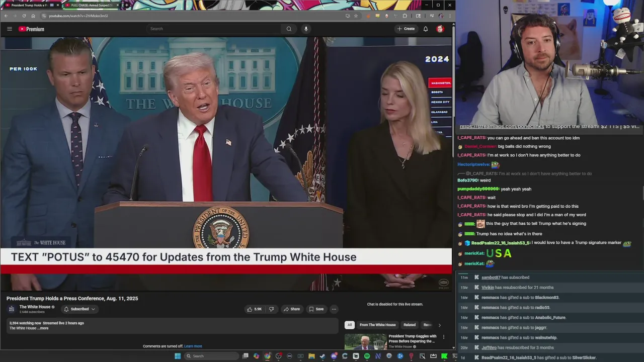The width and height of the screenshot is (644, 362).
Task: Click Jefthro resubscribed for 3 months entry
Action: coord(517,348)
